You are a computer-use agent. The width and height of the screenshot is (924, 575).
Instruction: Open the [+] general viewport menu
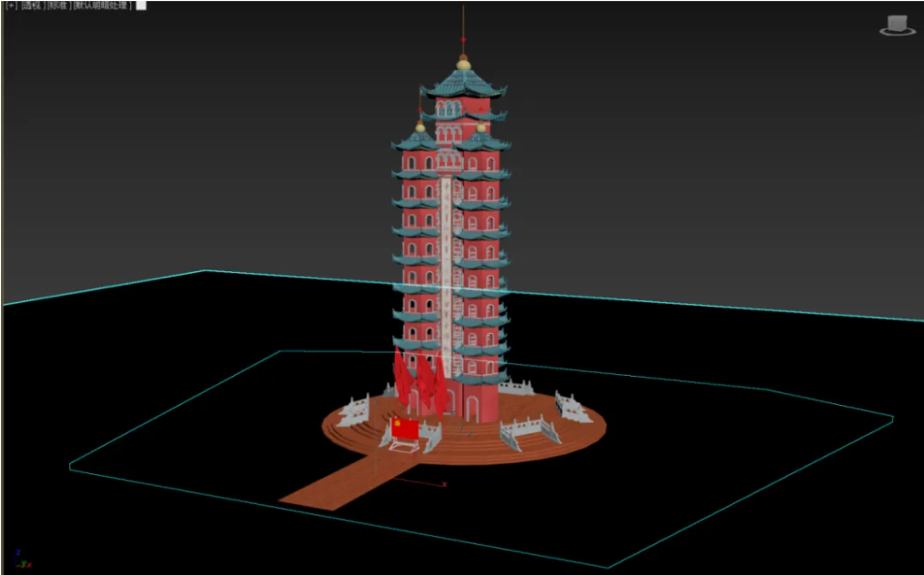tap(11, 5)
